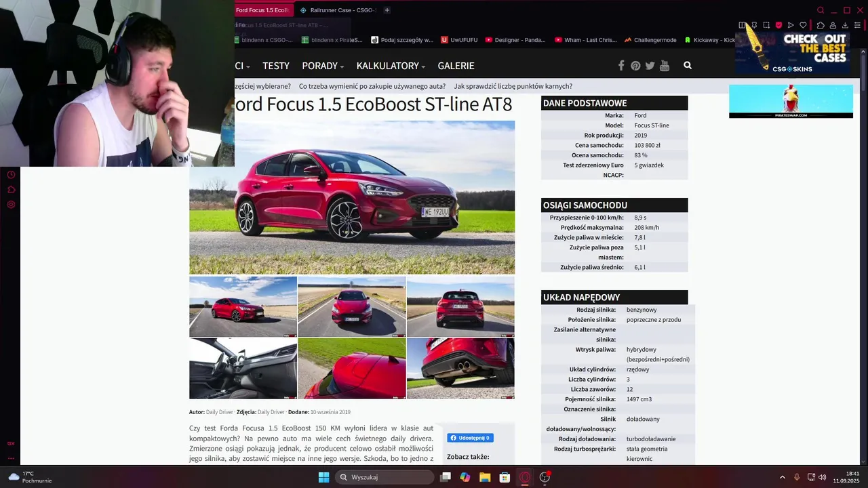Open the Challengermode bookmark

pos(650,40)
